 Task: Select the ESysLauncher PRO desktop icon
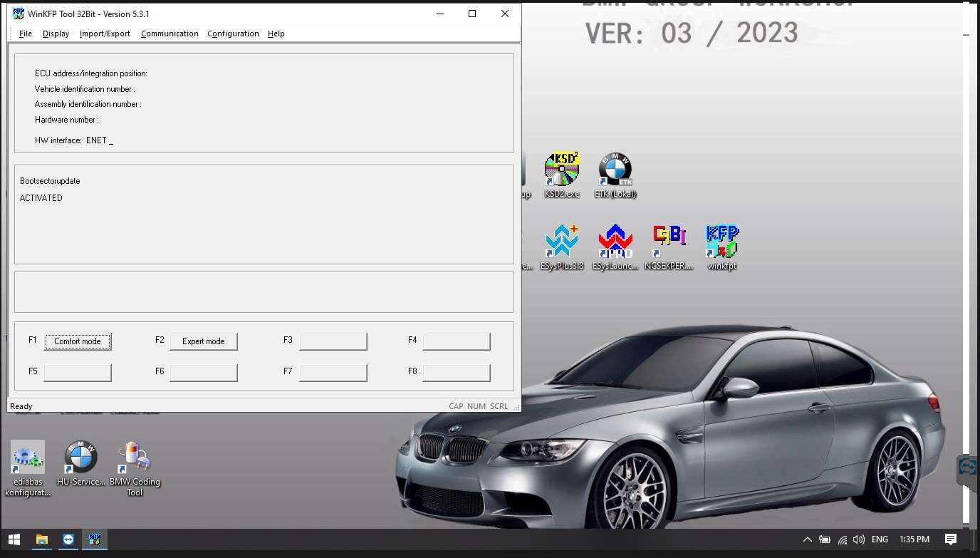[x=615, y=247]
